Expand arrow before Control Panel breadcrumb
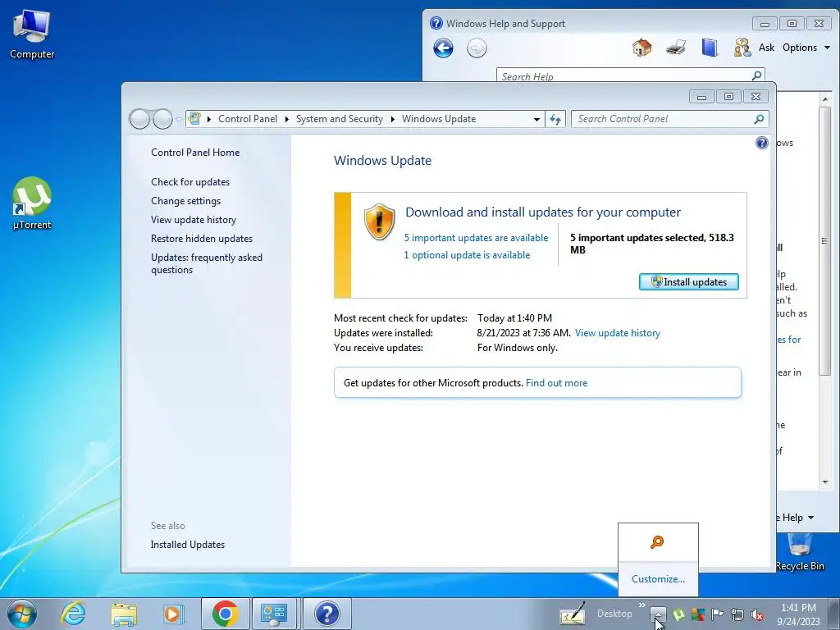 pyautogui.click(x=209, y=119)
